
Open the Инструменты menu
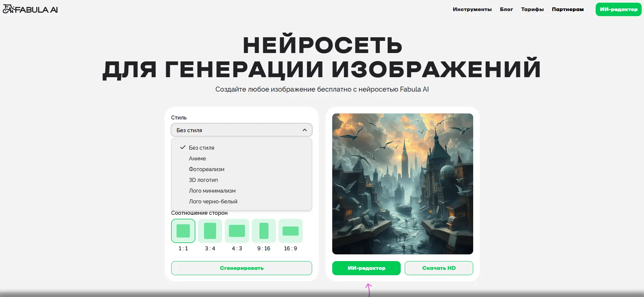pyautogui.click(x=472, y=9)
